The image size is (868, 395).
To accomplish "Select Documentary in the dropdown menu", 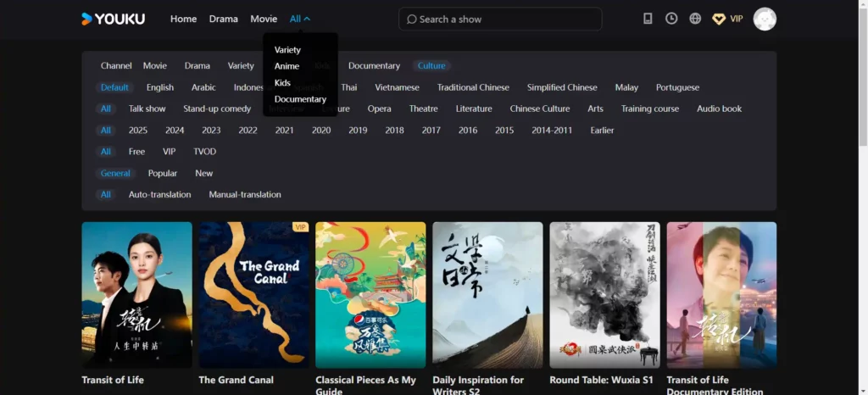I will 300,99.
